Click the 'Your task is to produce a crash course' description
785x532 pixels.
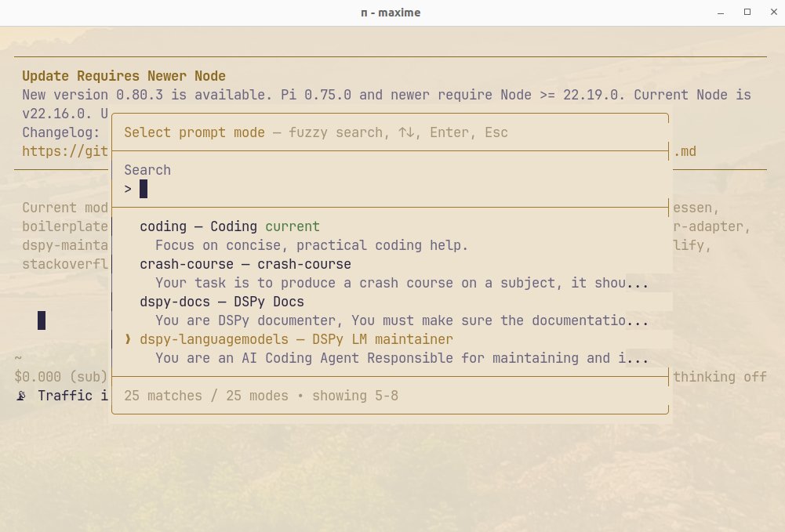click(x=402, y=283)
